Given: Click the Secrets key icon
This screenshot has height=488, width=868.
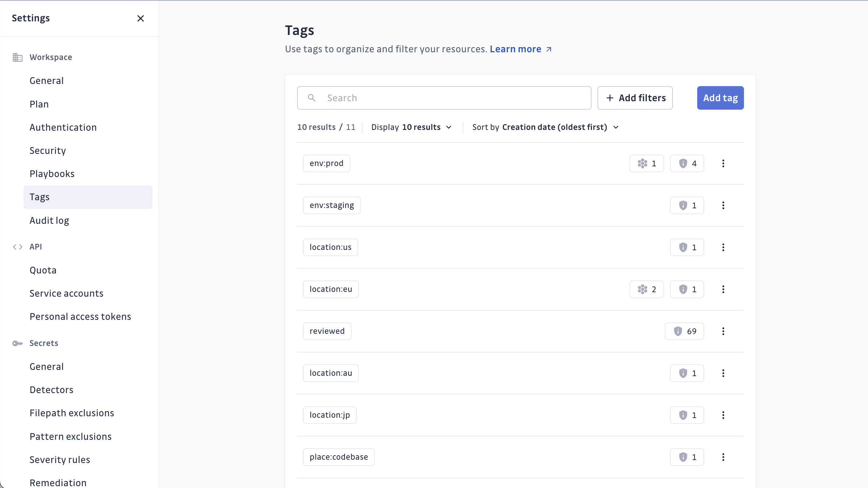Looking at the screenshot, I should [x=17, y=343].
